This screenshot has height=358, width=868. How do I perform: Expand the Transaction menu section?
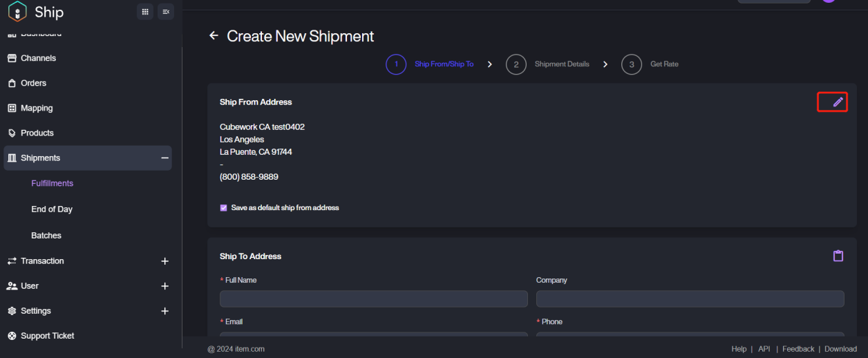click(x=164, y=261)
